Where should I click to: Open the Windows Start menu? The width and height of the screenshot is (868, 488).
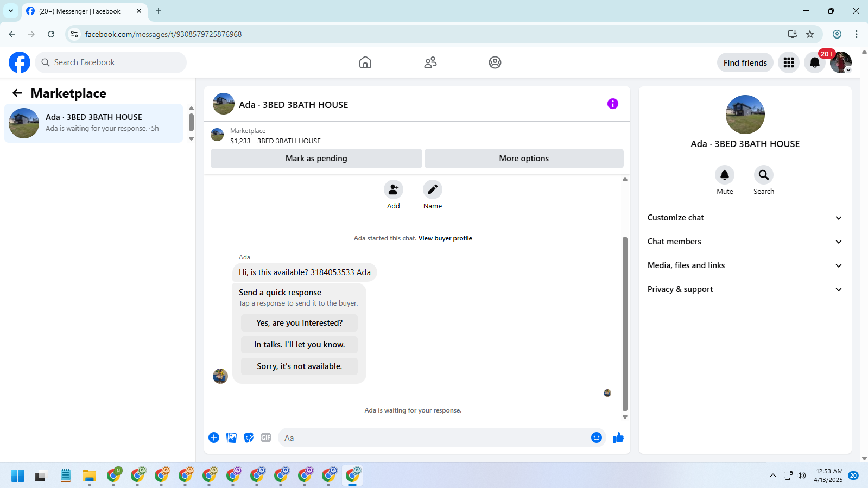[17, 476]
